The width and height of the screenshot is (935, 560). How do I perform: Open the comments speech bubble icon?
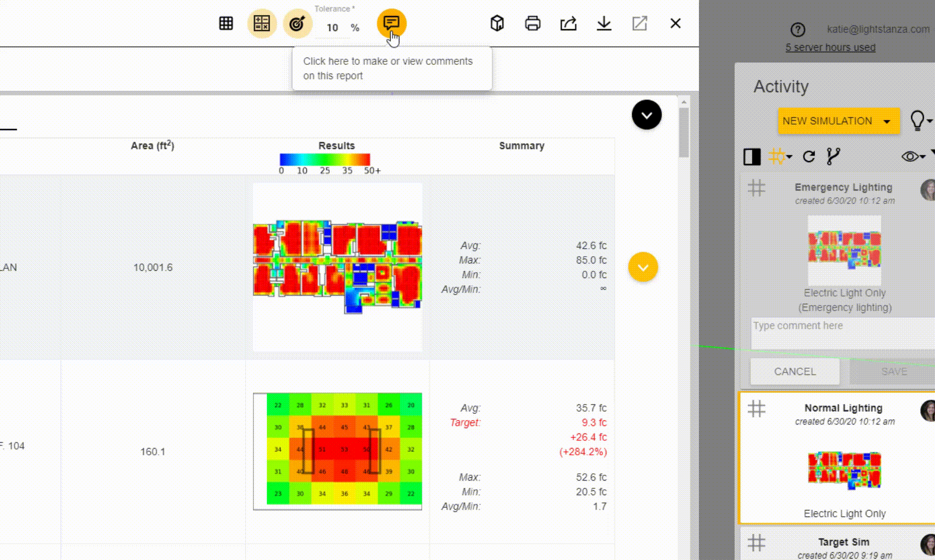point(391,23)
